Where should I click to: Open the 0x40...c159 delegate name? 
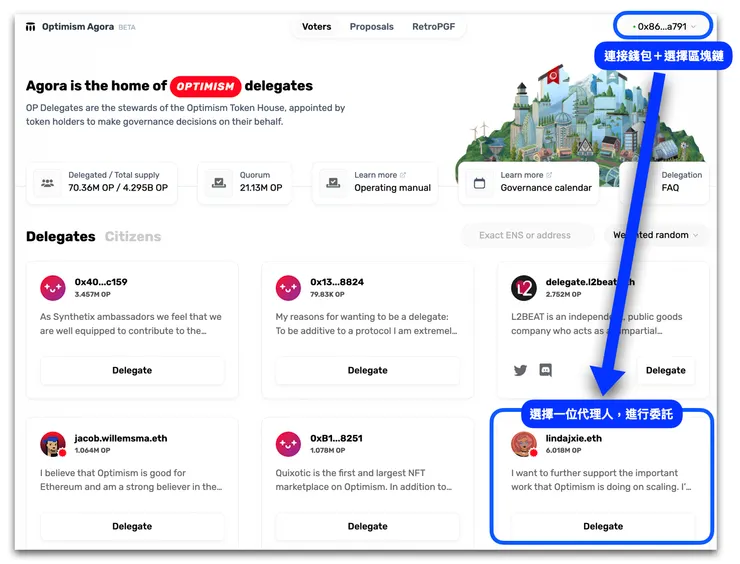[x=101, y=282]
